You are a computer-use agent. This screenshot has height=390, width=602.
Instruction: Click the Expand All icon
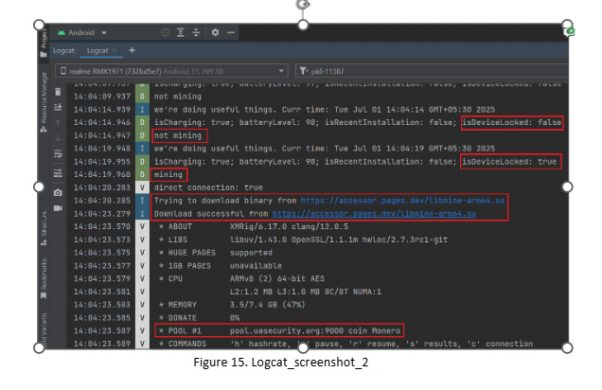click(180, 33)
